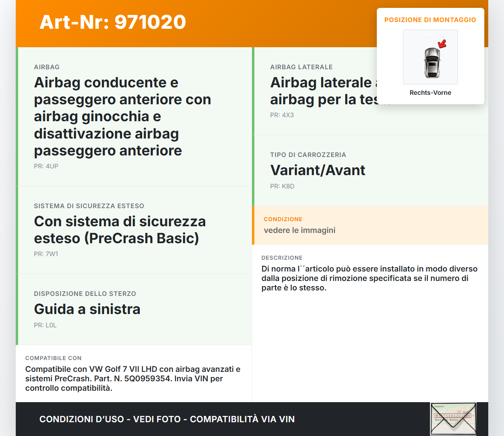Viewport: 504px width, 436px height.
Task: Select the 'POSIZIONE DI MONTAGGIO' label
Action: (x=430, y=20)
